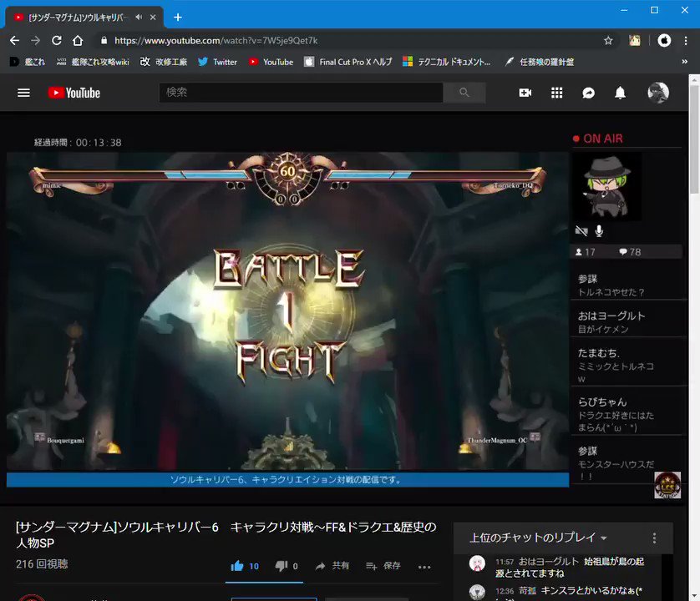Click the YouTube 検索 search field
The image size is (700, 601).
pos(301,93)
